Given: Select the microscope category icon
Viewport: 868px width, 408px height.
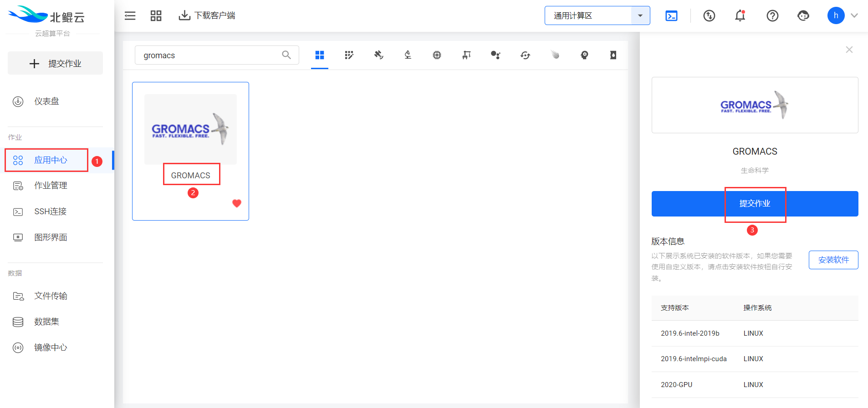Looking at the screenshot, I should click(408, 55).
